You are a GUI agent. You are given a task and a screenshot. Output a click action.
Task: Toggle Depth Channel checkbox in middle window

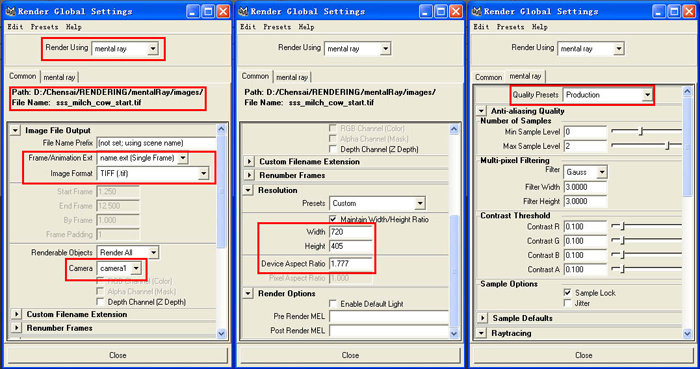pos(333,149)
